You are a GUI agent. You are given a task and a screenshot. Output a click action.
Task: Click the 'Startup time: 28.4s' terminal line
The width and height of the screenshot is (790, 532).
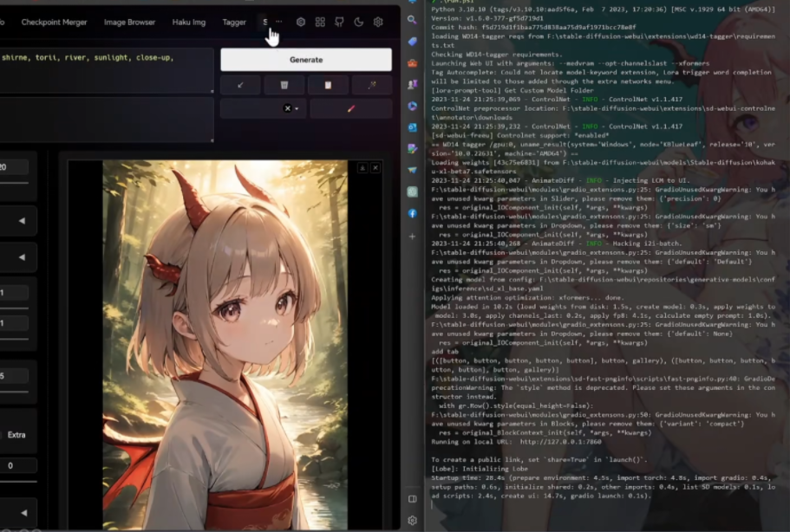(603, 487)
